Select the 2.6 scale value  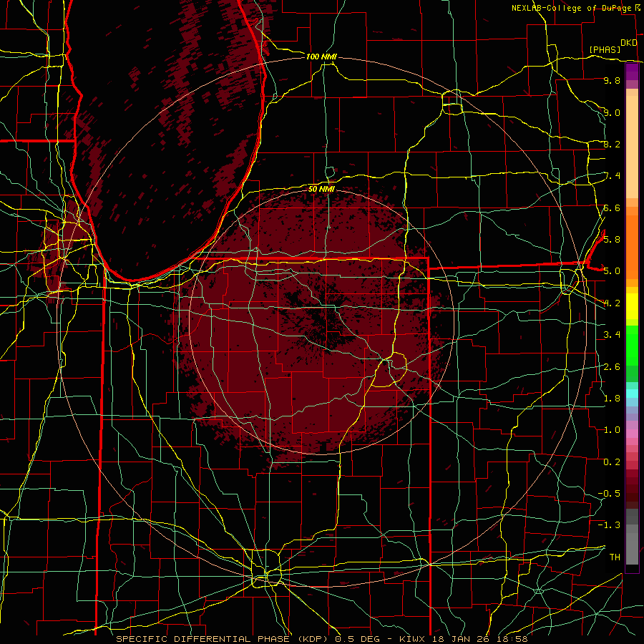tap(612, 366)
